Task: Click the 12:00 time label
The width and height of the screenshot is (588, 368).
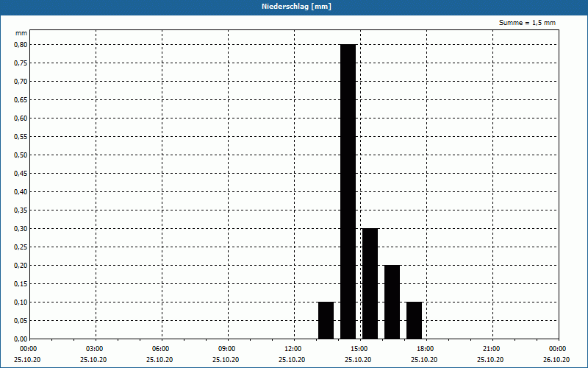Action: tap(293, 349)
